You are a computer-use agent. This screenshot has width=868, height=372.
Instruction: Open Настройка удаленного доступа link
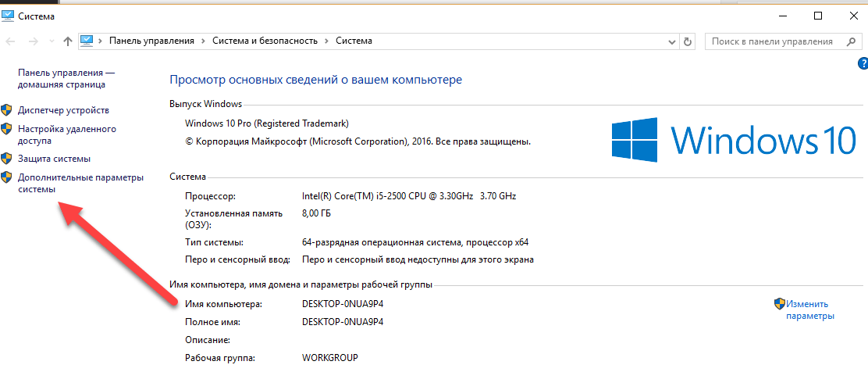coord(67,134)
